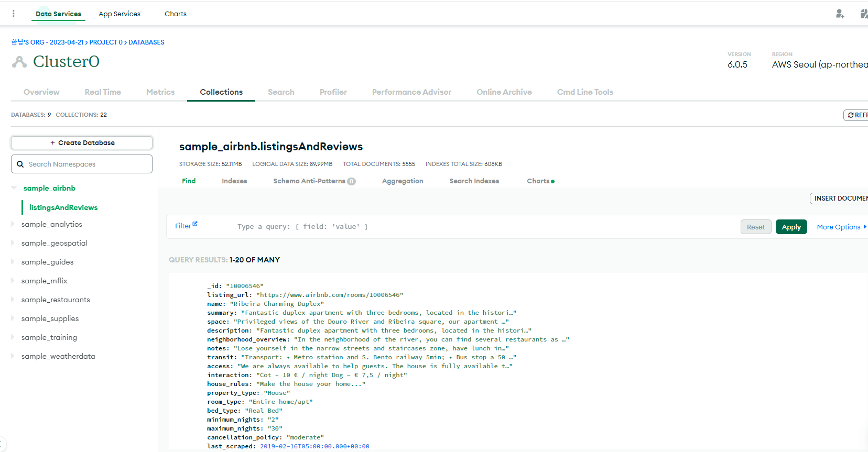This screenshot has width=868, height=452.
Task: Open the Performance Advisor tab
Action: pos(411,92)
